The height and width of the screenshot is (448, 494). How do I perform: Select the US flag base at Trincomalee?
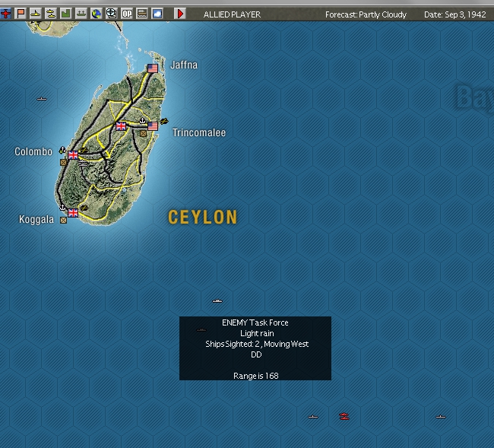click(153, 126)
